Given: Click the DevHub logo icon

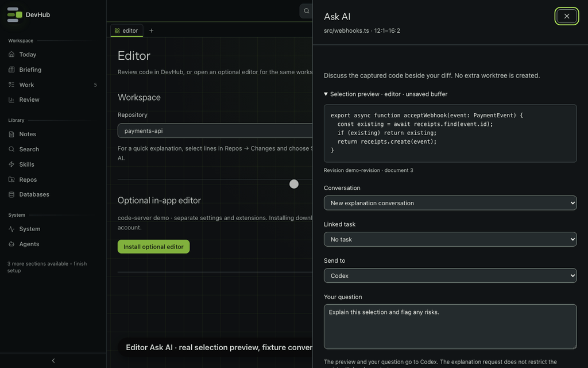Looking at the screenshot, I should click(x=14, y=14).
